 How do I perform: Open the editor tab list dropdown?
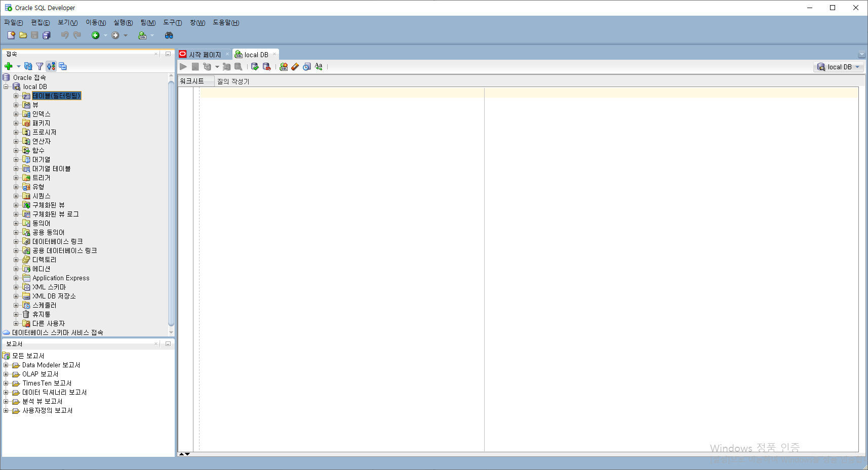861,55
